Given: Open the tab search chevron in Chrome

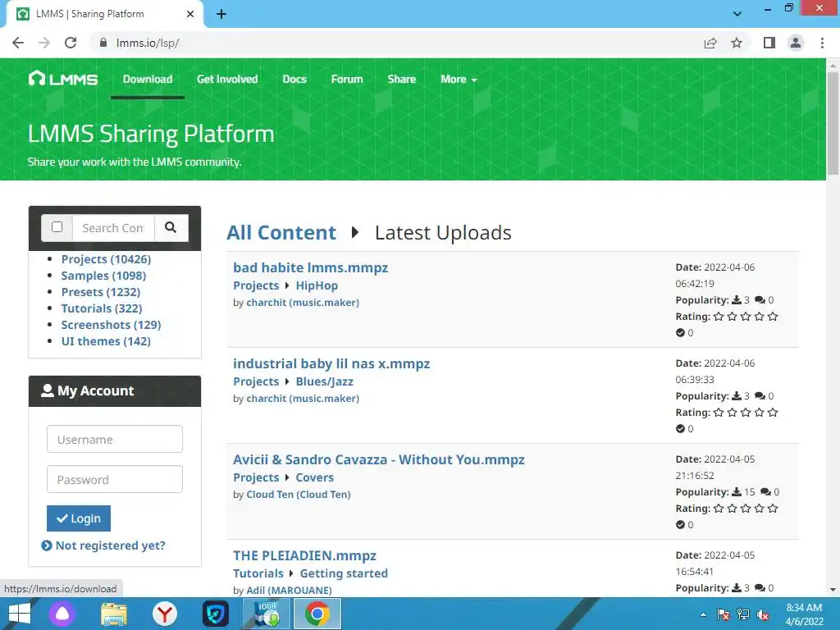Looking at the screenshot, I should [737, 14].
